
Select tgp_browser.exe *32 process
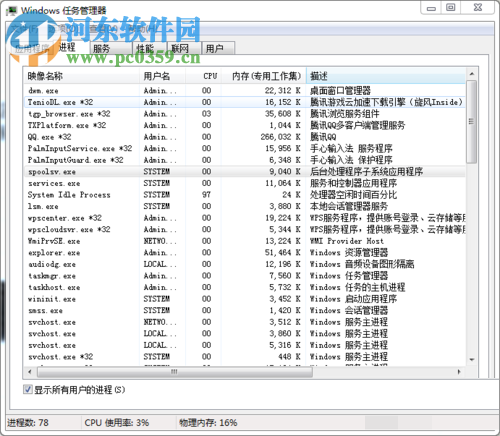click(x=245, y=114)
